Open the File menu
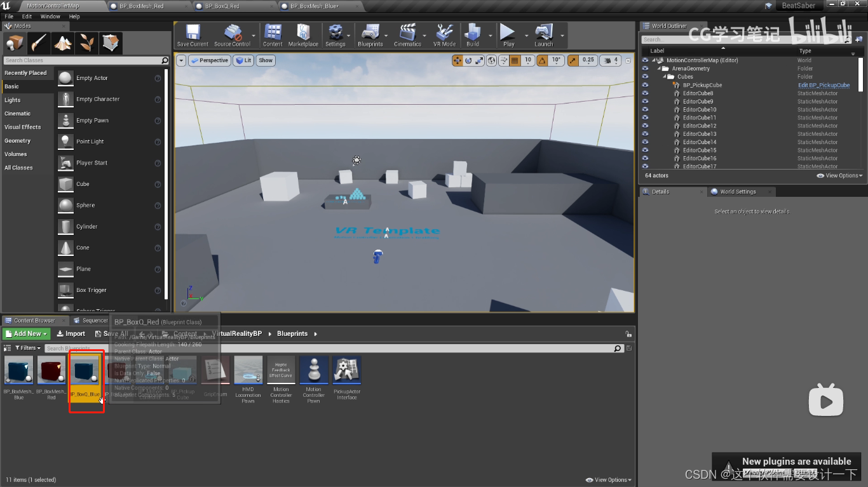 9,17
